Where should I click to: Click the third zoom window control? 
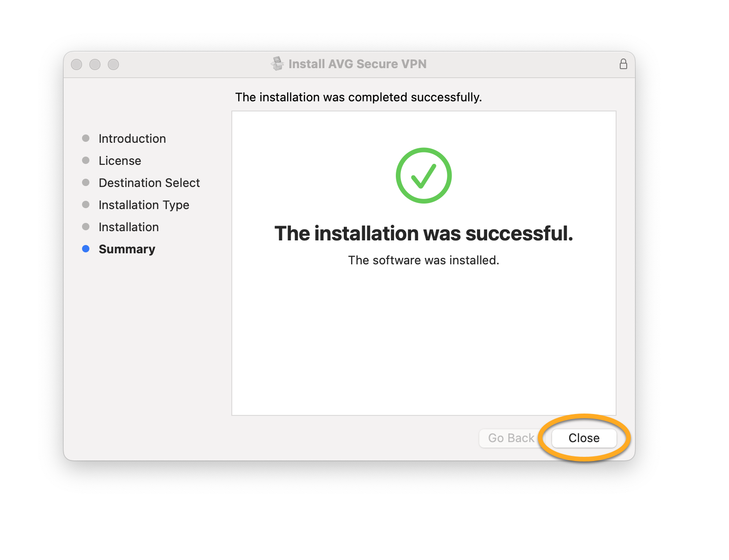113,64
